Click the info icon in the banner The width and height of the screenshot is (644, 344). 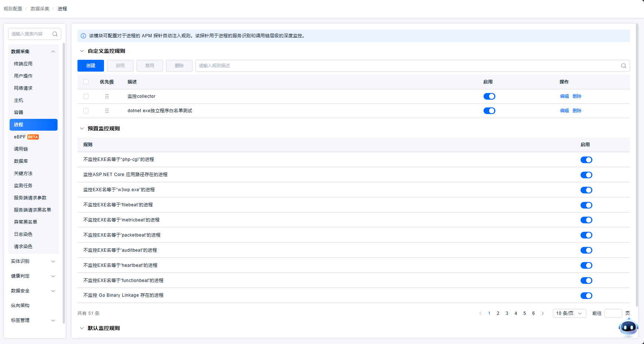click(x=83, y=36)
